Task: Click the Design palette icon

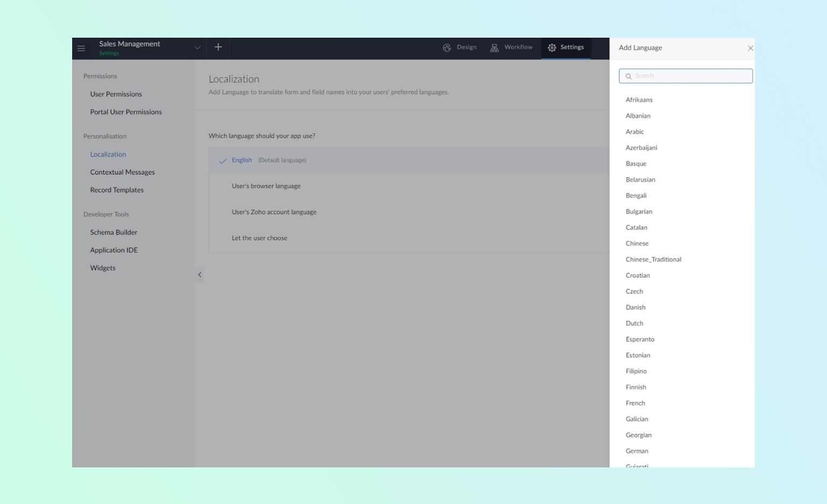Action: click(447, 48)
